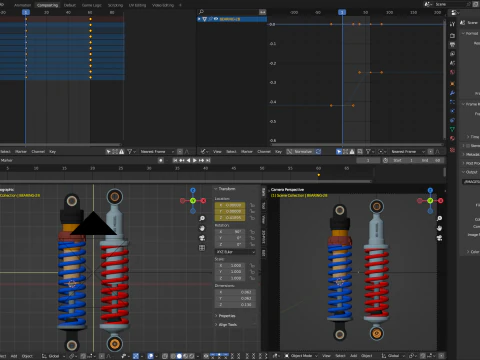Toggle Normalize in graph editor header

pos(300,152)
